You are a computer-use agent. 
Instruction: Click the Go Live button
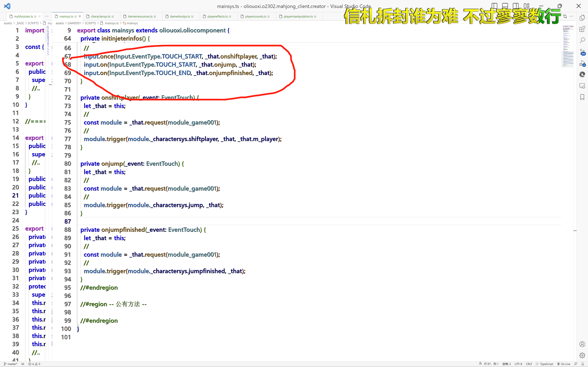pos(564,364)
